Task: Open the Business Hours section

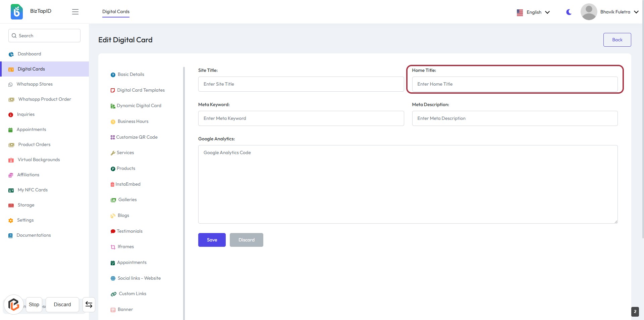Action: point(133,122)
